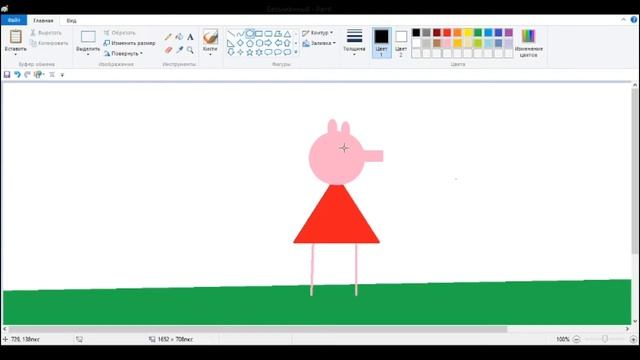Expand the shapes gallery more arrow
The height and width of the screenshot is (360, 640).
coord(296,52)
